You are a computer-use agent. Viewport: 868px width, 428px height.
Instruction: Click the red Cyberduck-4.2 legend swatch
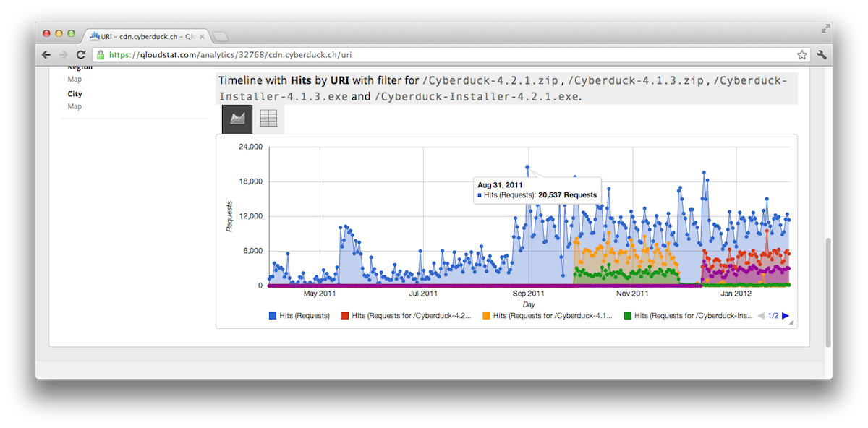[x=345, y=316]
